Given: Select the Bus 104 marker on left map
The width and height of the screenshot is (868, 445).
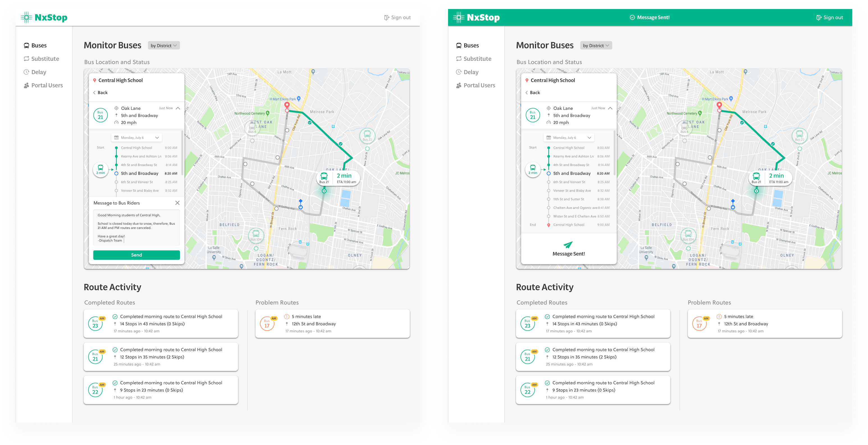Looking at the screenshot, I should pos(256,235).
